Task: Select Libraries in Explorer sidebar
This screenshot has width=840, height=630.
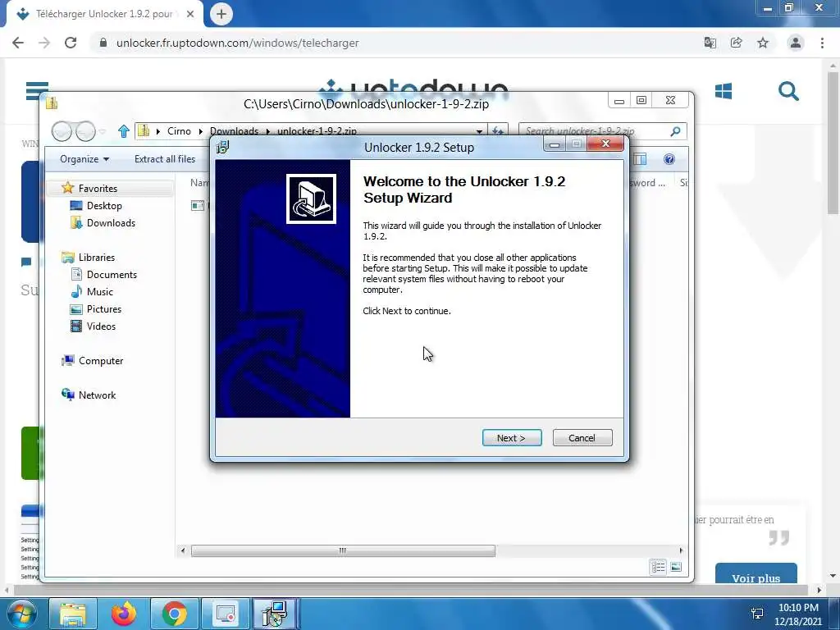Action: (97, 257)
